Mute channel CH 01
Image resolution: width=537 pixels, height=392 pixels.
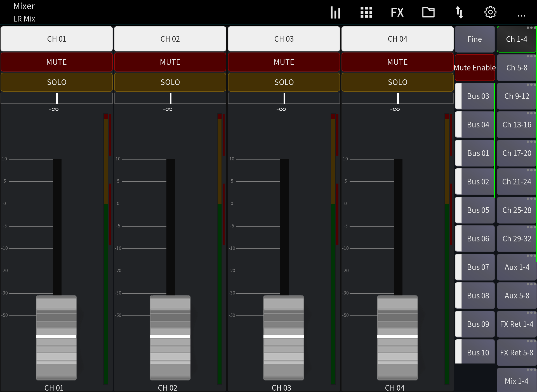point(56,62)
